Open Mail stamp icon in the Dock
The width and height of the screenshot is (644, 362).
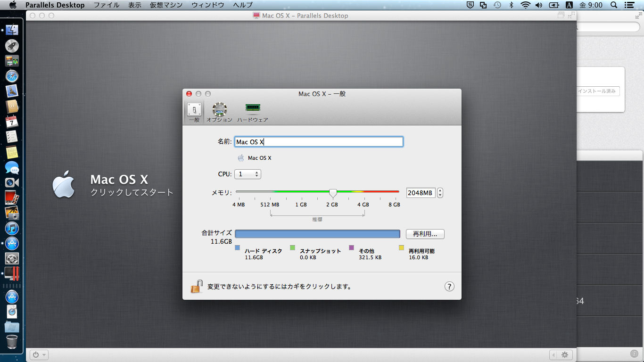tap(12, 91)
